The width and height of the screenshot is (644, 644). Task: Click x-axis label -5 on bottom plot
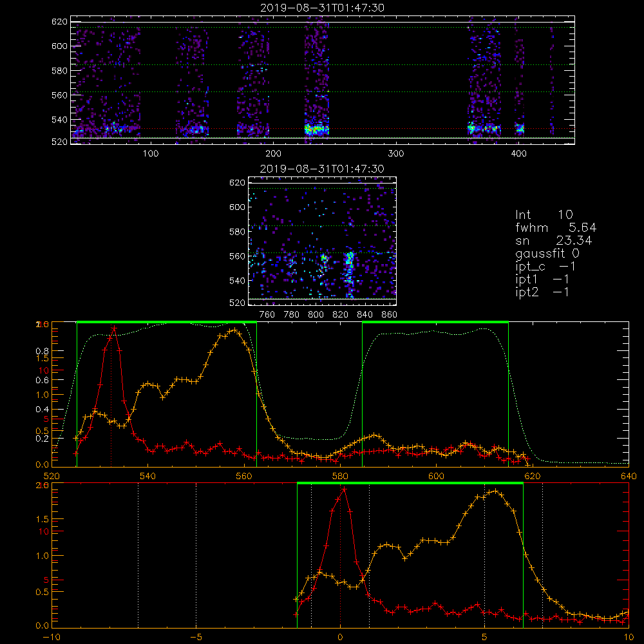point(196,638)
